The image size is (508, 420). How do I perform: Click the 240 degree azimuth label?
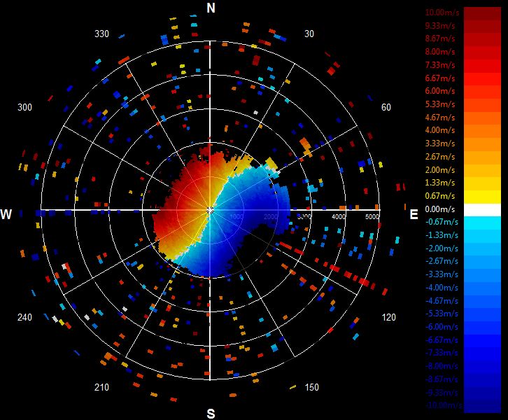(x=24, y=317)
